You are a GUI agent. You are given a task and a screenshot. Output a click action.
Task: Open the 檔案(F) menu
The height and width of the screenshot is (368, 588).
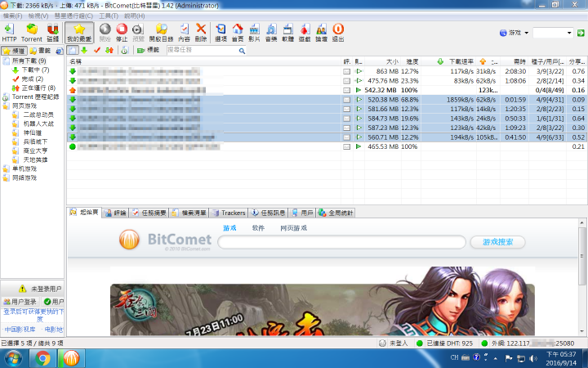(13, 16)
